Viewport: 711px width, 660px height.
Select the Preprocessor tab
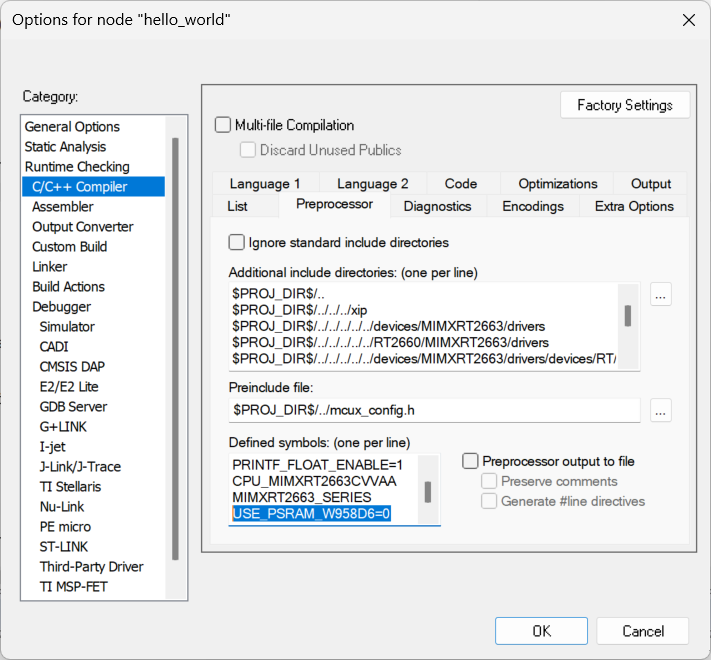(335, 204)
